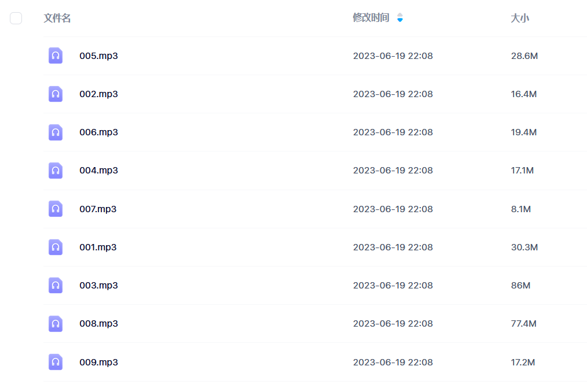Image resolution: width=587 pixels, height=392 pixels.
Task: Click the headphone icon beside 004.mp3
Action: [56, 170]
